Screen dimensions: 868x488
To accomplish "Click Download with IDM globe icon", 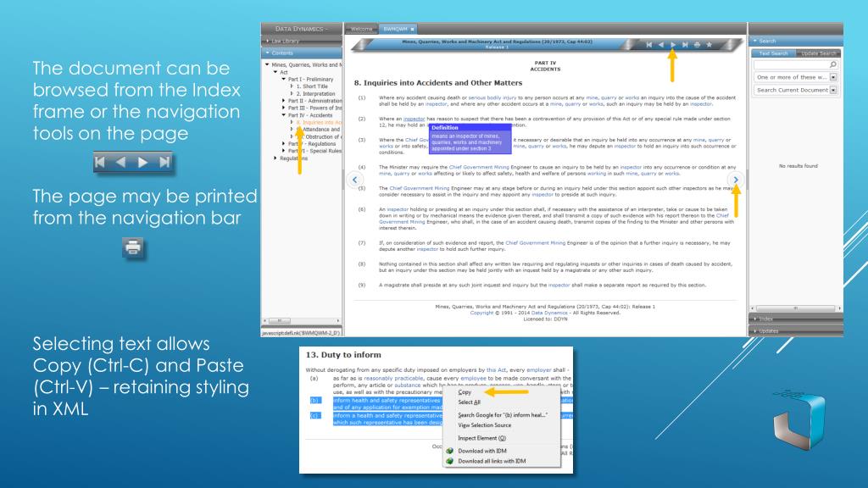I will pos(449,451).
